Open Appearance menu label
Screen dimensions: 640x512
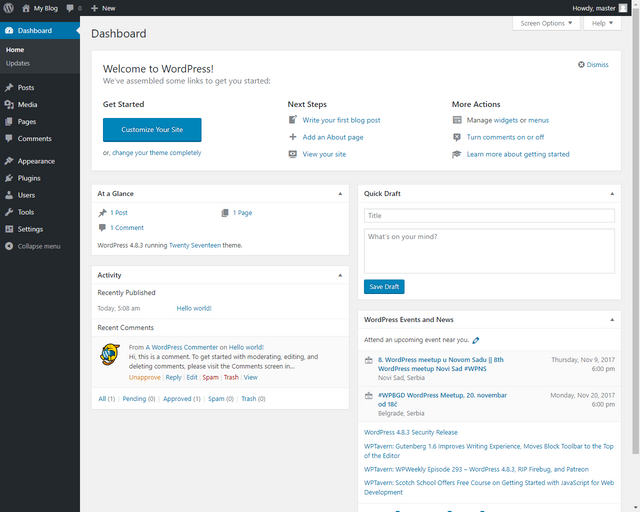(36, 161)
